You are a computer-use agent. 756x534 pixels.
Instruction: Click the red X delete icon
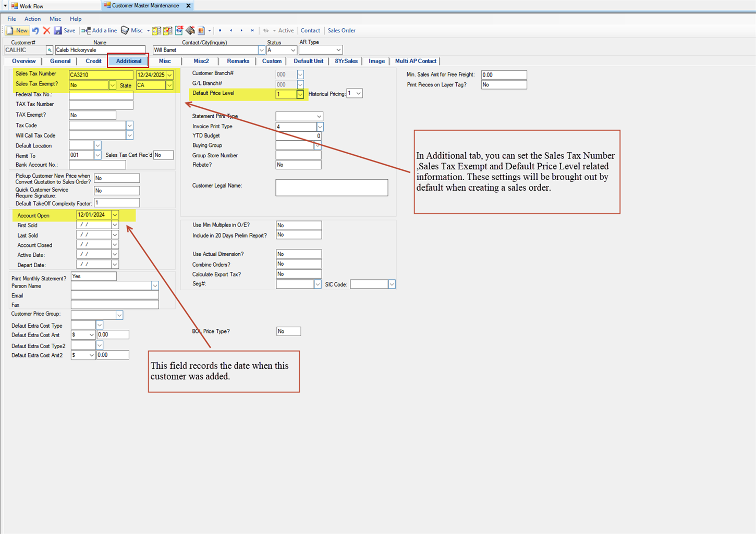coord(46,30)
